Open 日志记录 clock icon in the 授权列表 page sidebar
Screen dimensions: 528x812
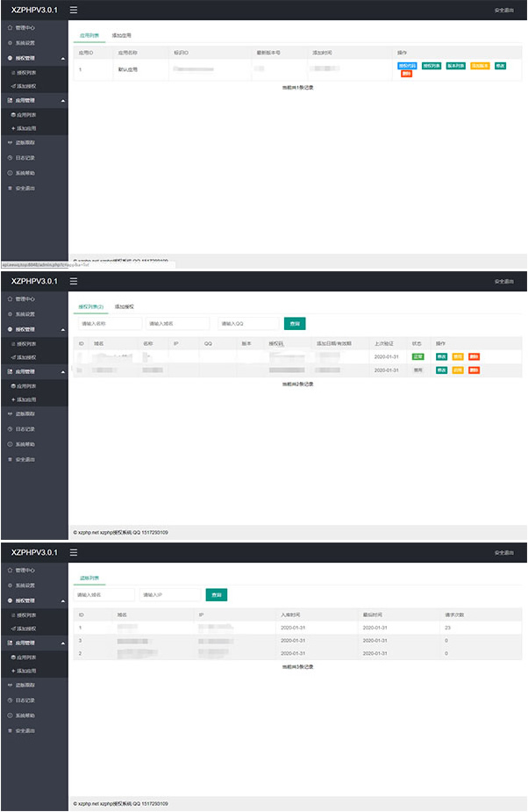point(10,429)
